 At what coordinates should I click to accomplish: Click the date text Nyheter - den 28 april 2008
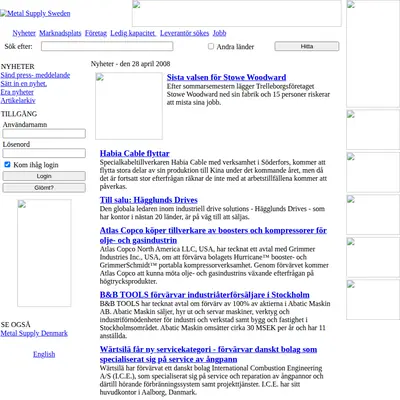pos(131,64)
